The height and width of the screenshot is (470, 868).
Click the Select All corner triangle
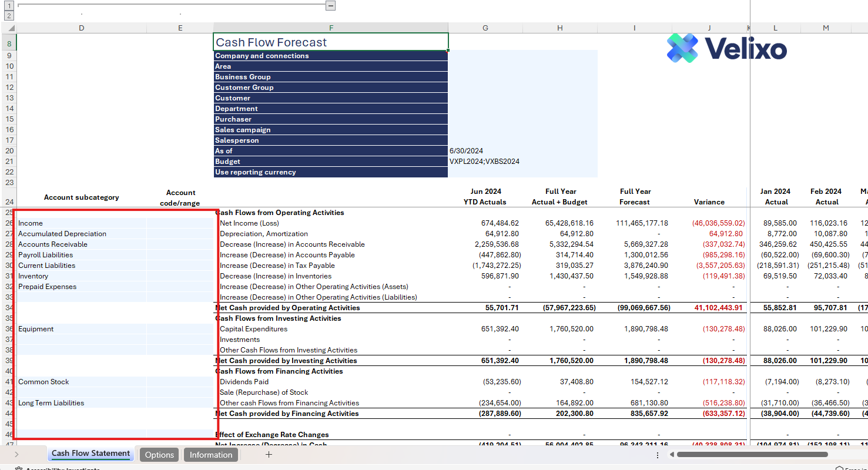click(x=11, y=28)
